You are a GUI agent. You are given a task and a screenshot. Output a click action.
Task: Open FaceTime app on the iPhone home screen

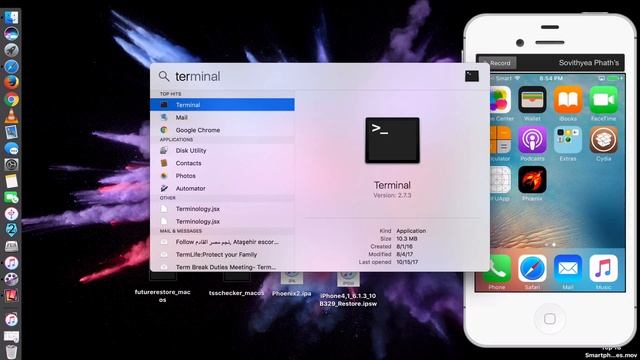[603, 99]
